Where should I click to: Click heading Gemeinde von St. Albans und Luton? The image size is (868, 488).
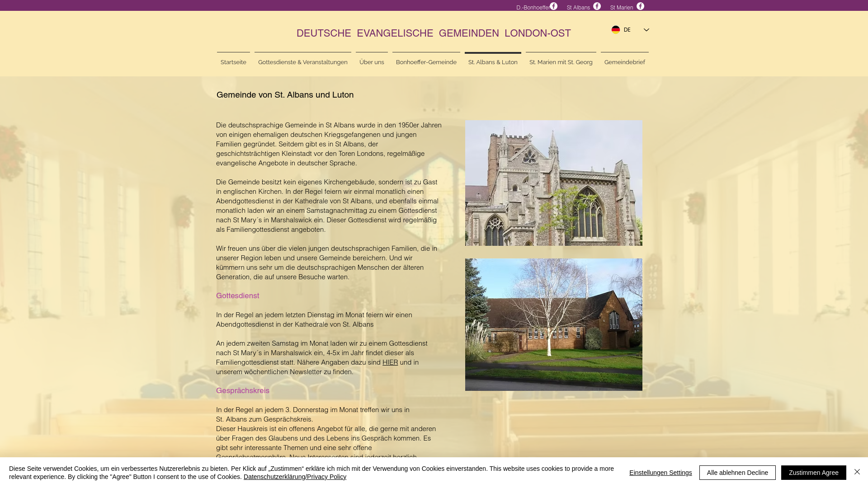tap(285, 95)
